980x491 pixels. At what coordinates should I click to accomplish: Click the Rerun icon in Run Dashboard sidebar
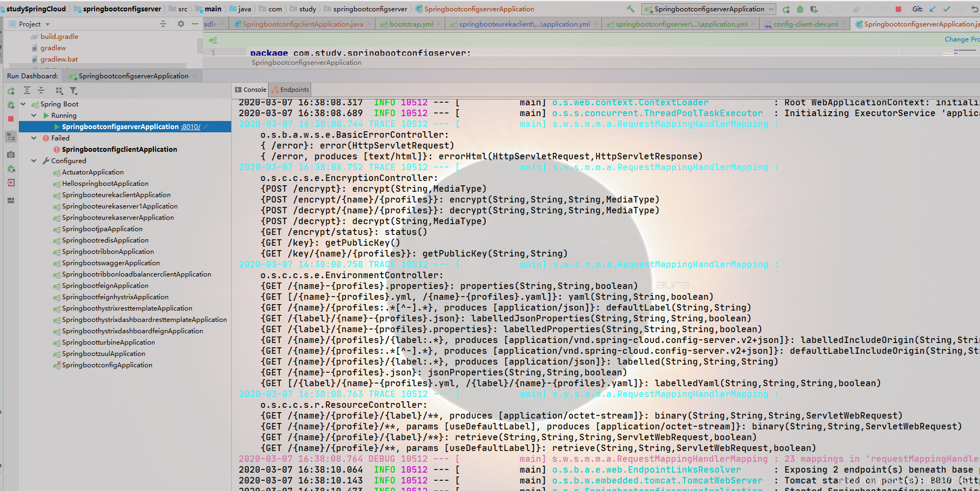11,91
